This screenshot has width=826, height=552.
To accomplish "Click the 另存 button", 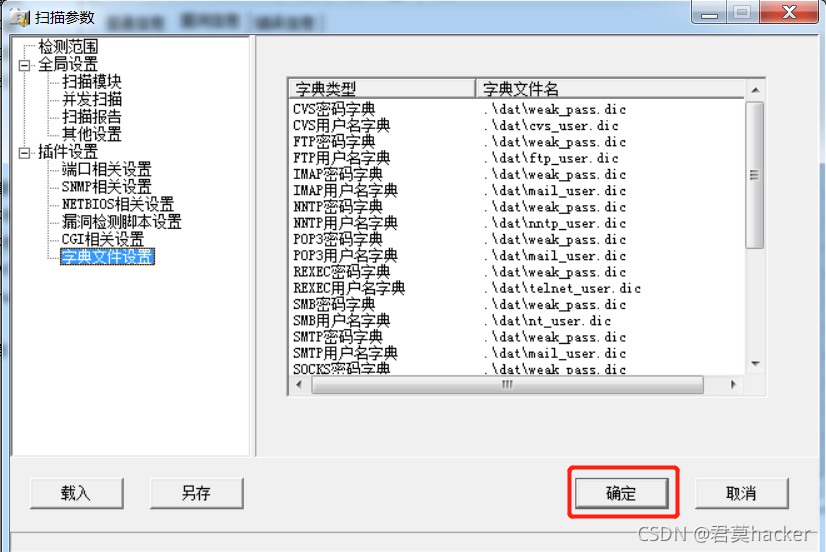I will point(196,493).
